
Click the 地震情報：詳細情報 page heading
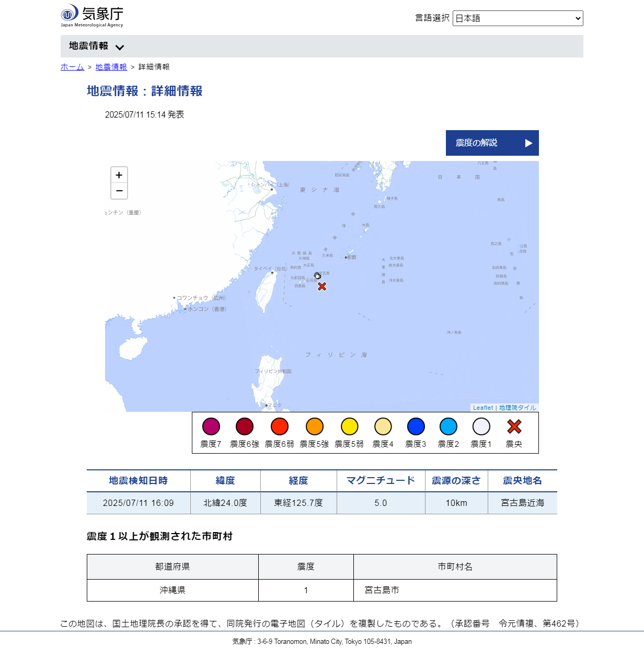click(145, 91)
